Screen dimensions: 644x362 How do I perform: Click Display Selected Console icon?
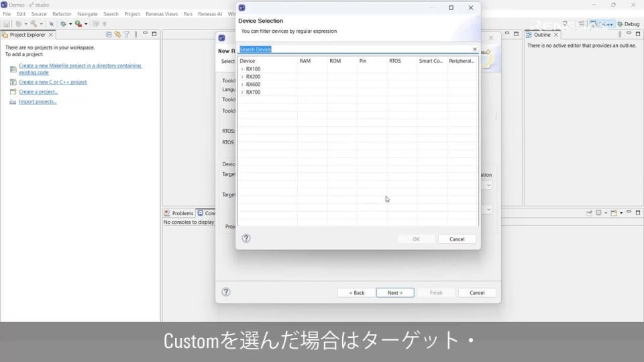(598, 213)
